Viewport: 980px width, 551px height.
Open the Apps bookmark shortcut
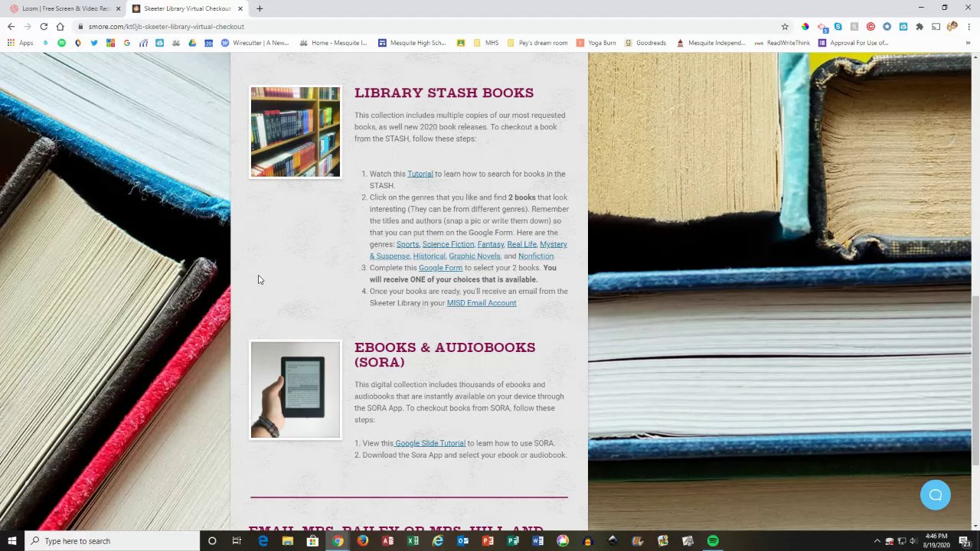tap(21, 43)
